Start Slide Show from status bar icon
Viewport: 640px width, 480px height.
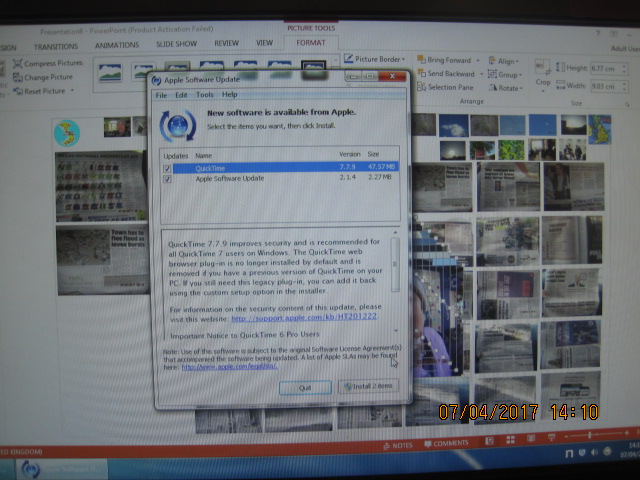pyautogui.click(x=551, y=438)
